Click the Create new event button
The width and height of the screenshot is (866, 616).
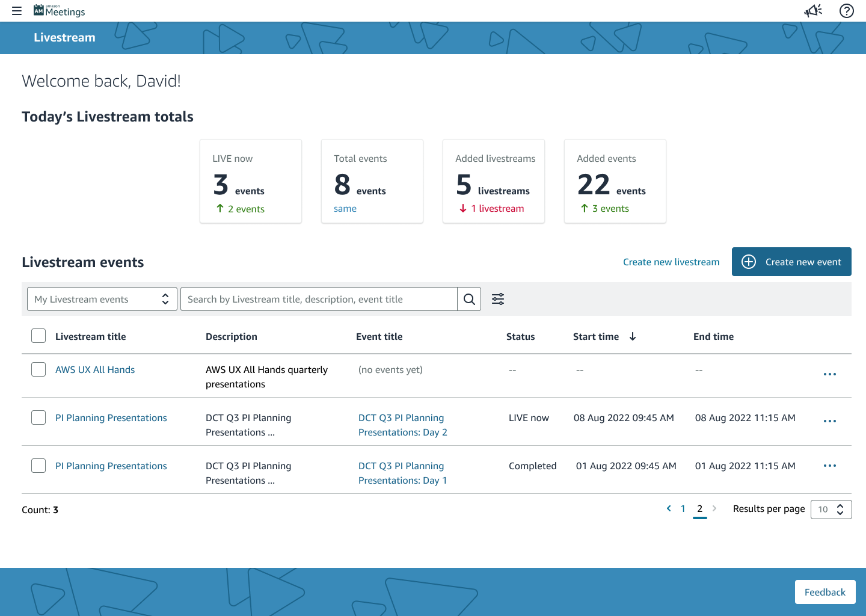[x=791, y=262]
